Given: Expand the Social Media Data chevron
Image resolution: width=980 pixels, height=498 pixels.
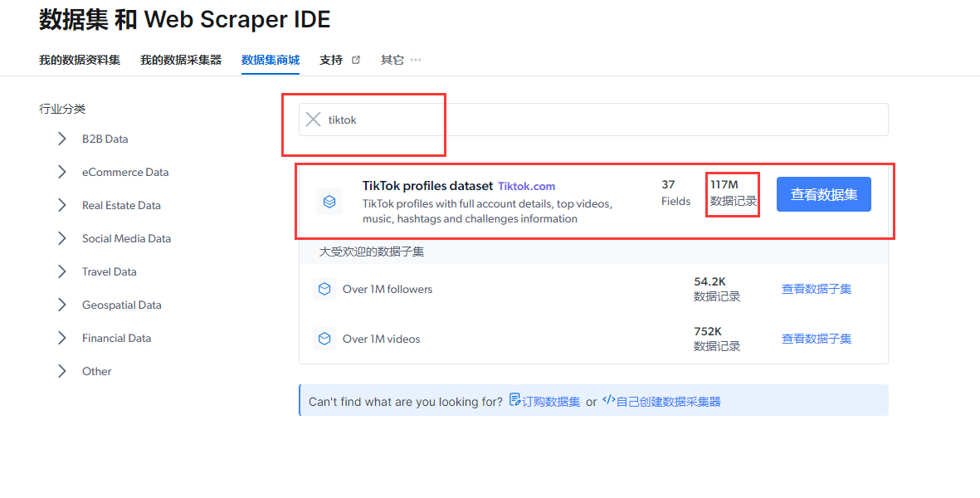Looking at the screenshot, I should 62,238.
